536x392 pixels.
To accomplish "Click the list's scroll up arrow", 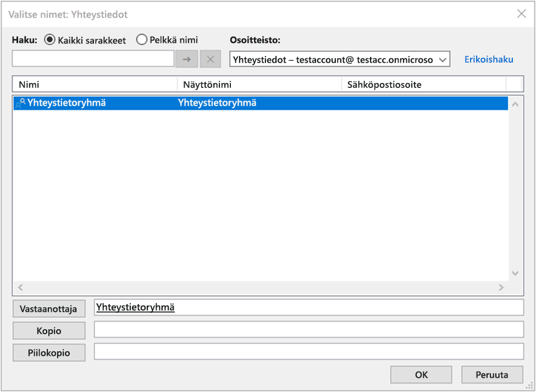I will click(x=515, y=104).
